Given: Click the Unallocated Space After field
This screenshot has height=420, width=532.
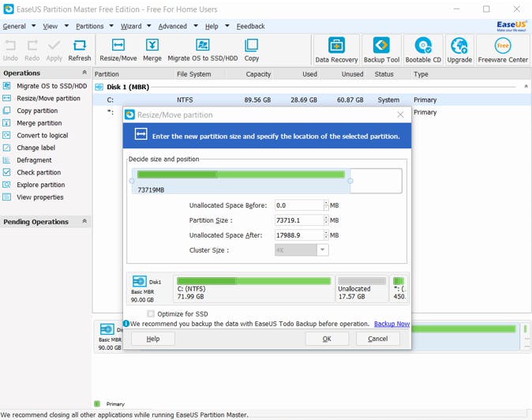Looking at the screenshot, I should point(299,235).
